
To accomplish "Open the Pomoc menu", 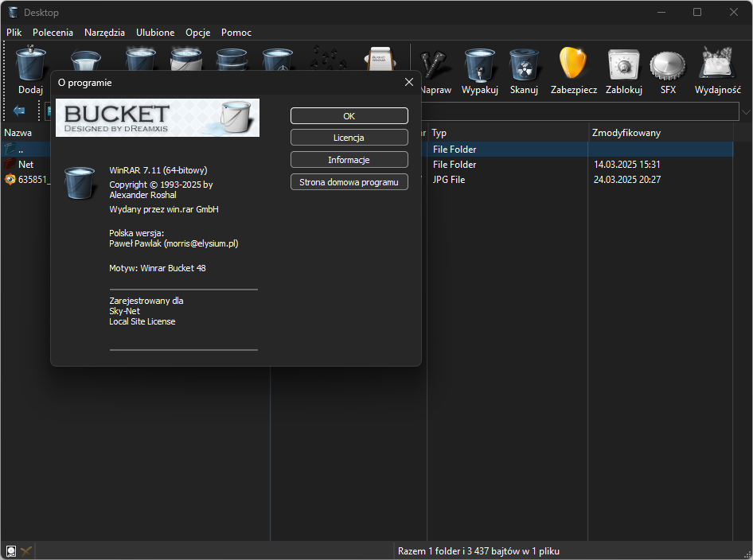I will (x=236, y=33).
